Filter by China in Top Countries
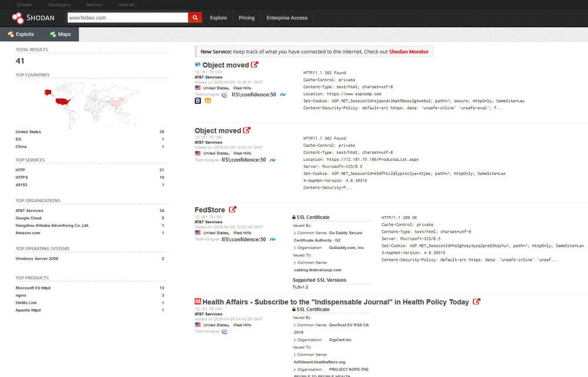The image size is (588, 377). [21, 147]
